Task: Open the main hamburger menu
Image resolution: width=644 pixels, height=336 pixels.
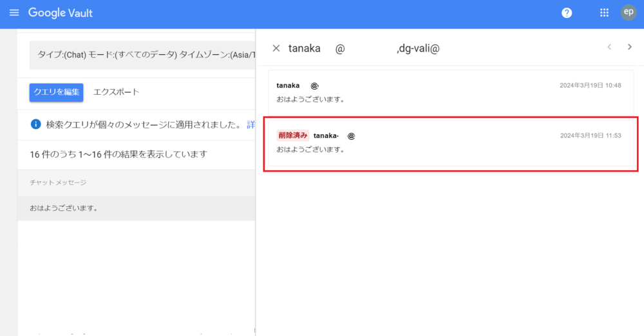Action: coord(14,13)
